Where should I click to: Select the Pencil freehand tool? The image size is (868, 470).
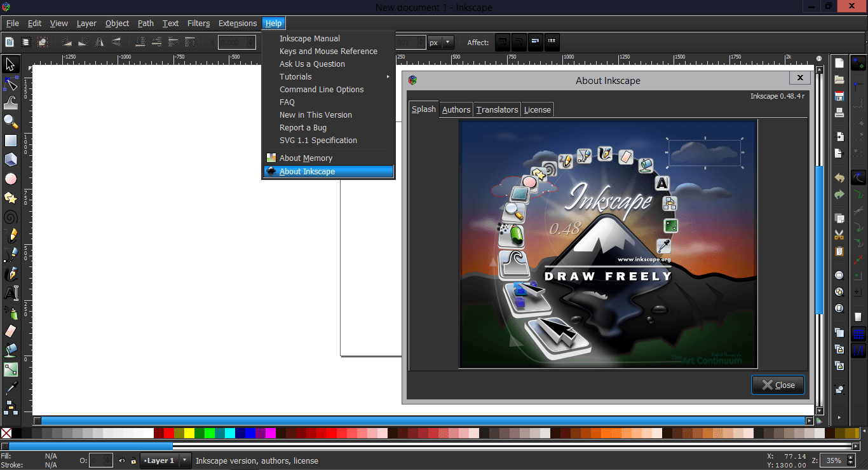pos(10,236)
